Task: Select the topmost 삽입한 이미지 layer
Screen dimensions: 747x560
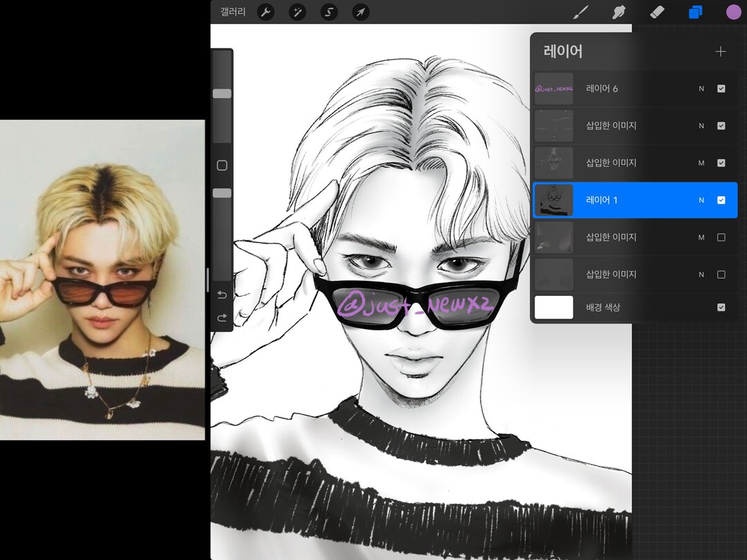Action: pos(622,126)
